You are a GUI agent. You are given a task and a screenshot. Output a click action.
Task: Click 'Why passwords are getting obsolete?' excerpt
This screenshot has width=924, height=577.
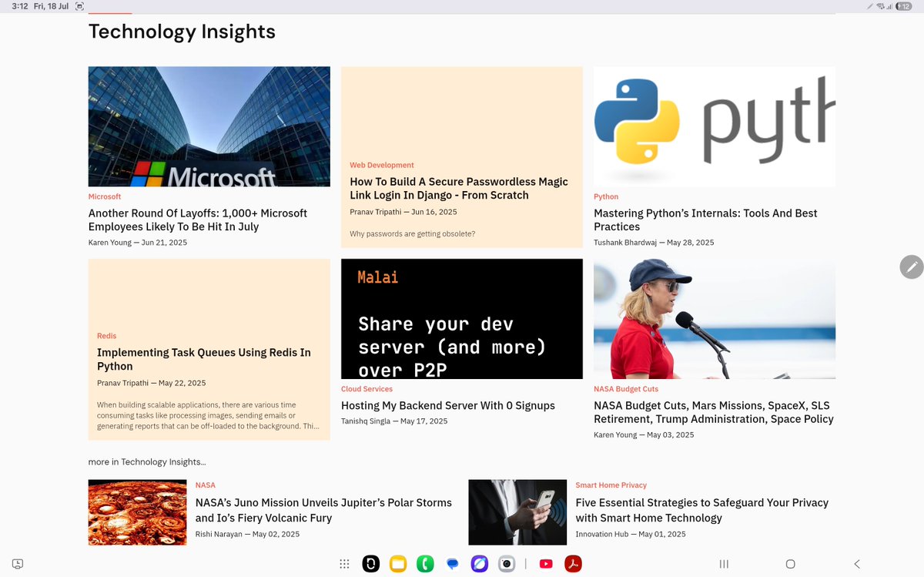pos(413,233)
